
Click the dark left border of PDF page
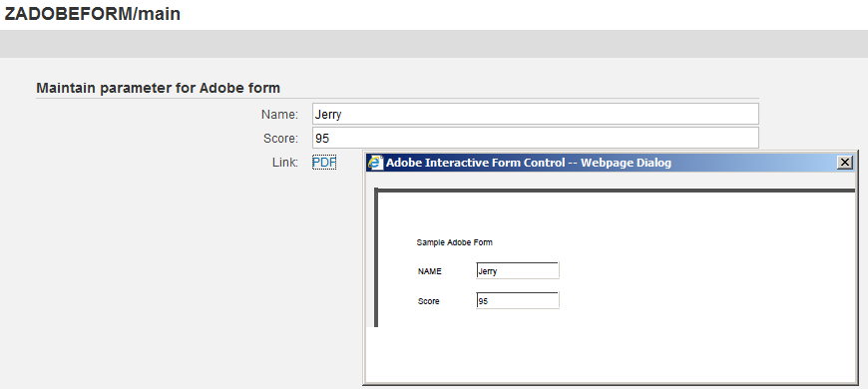pyautogui.click(x=376, y=257)
